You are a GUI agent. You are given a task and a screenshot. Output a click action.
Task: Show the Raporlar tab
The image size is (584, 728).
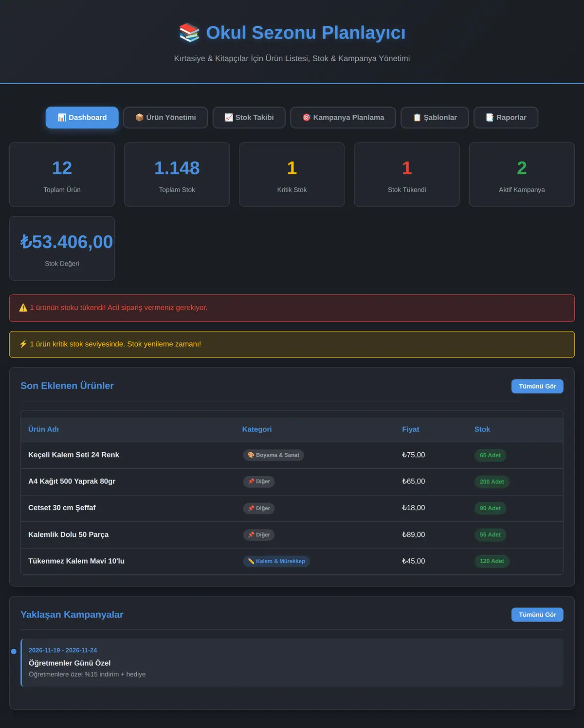(x=506, y=118)
